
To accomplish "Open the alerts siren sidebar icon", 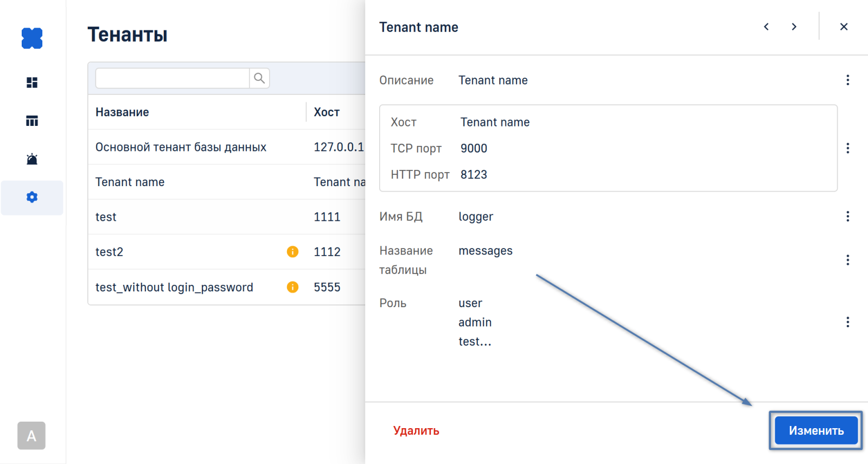I will [x=32, y=159].
